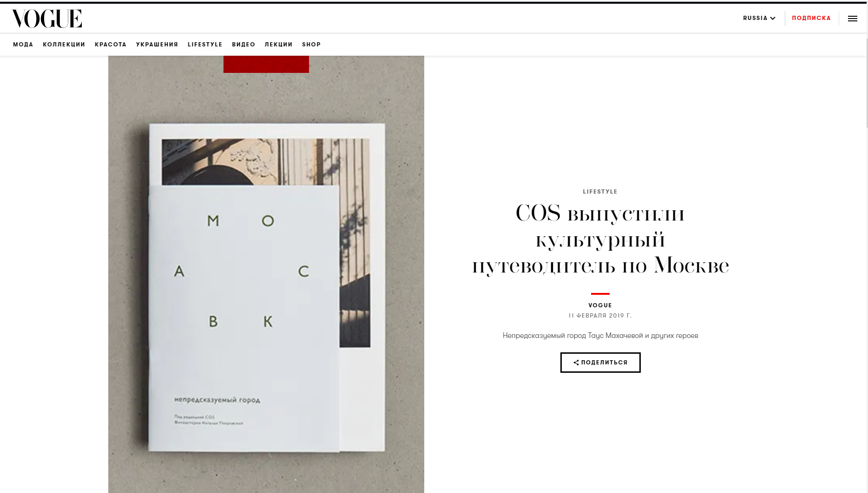Open the Shop menu item
The height and width of the screenshot is (493, 868).
[x=311, y=45]
